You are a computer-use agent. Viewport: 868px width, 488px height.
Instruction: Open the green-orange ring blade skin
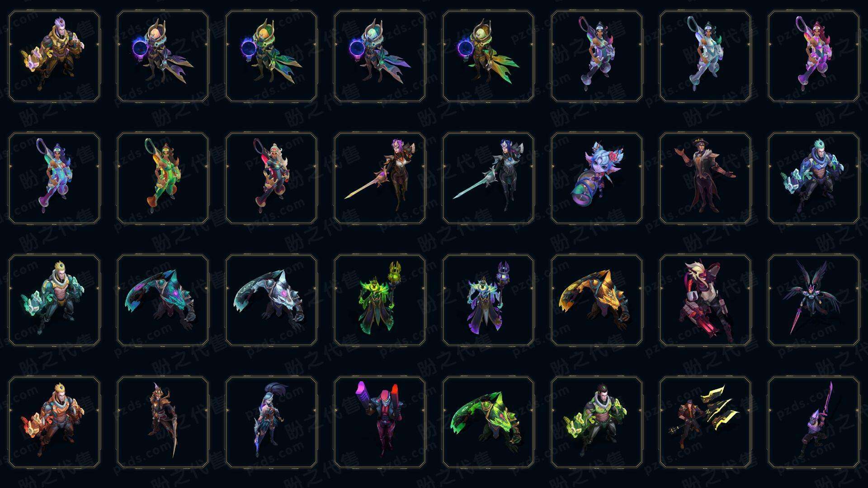[163, 178]
